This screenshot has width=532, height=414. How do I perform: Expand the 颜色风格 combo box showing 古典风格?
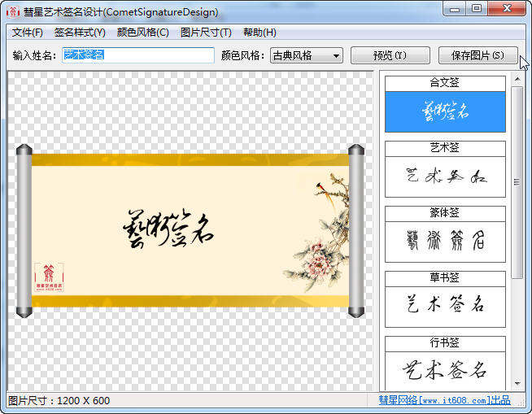[x=307, y=55]
